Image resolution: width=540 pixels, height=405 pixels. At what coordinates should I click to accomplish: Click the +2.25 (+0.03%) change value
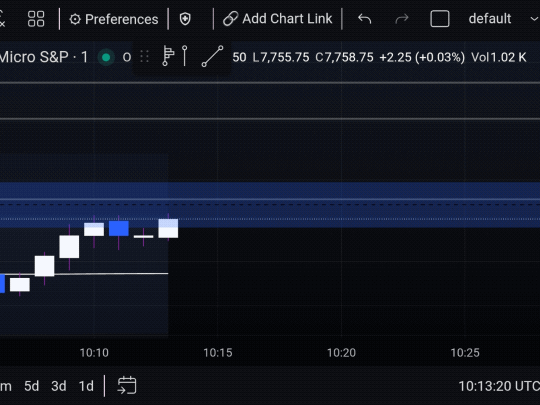422,57
